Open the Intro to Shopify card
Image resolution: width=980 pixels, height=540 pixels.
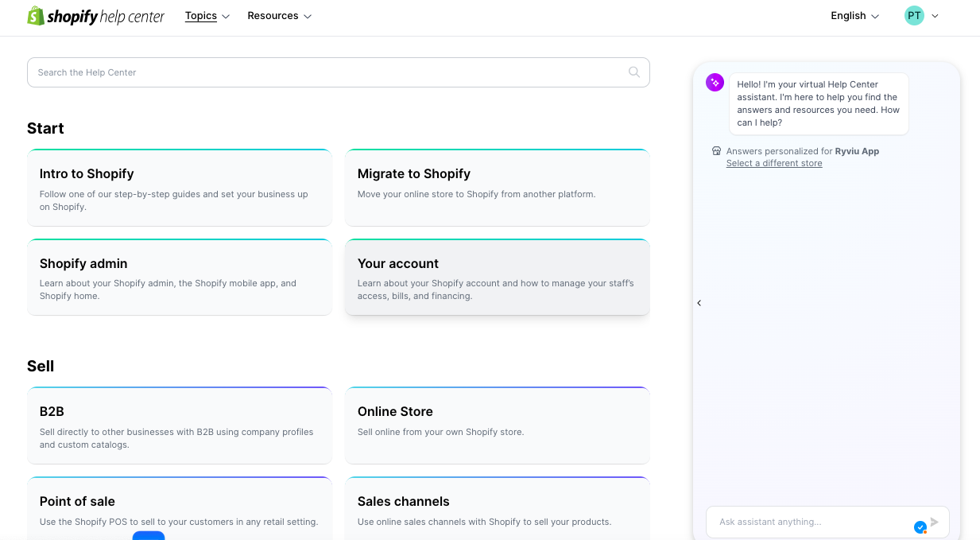tap(180, 188)
